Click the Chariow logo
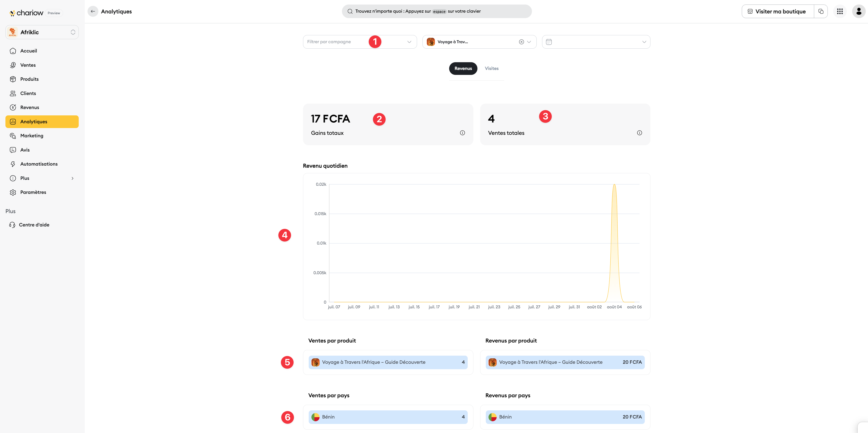 tap(26, 13)
